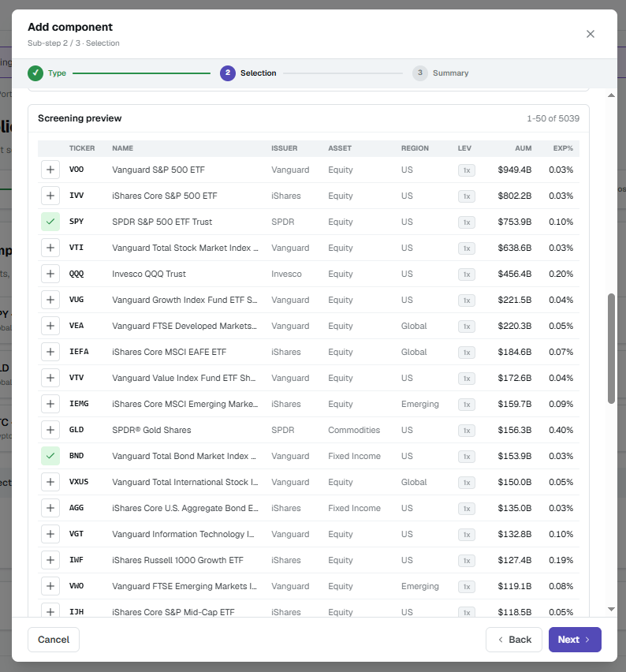Click the Next button

tap(575, 640)
